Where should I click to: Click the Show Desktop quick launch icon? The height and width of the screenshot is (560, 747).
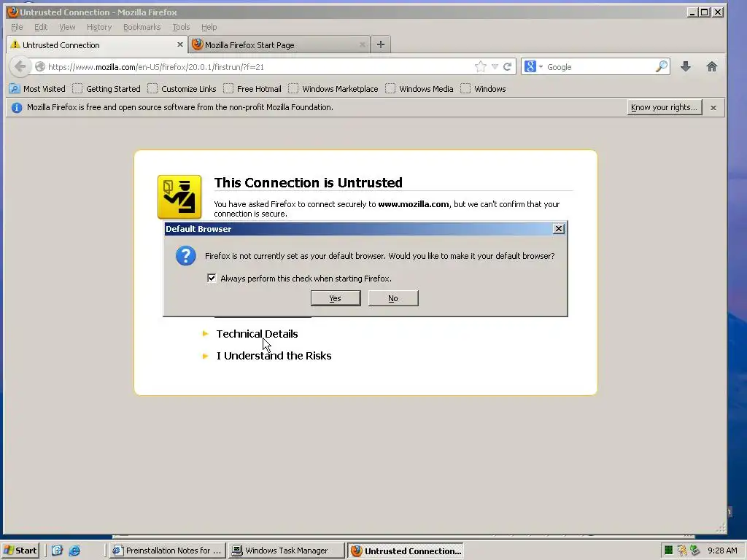pos(57,551)
